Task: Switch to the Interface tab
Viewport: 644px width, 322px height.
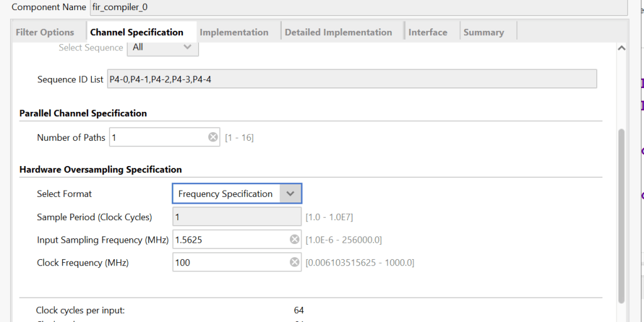Action: click(428, 32)
